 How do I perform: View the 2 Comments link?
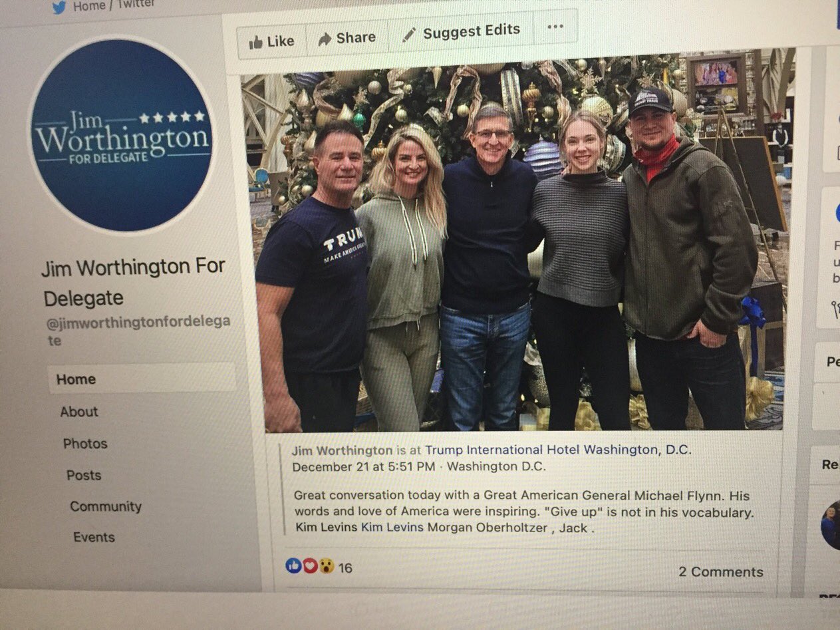(x=721, y=572)
